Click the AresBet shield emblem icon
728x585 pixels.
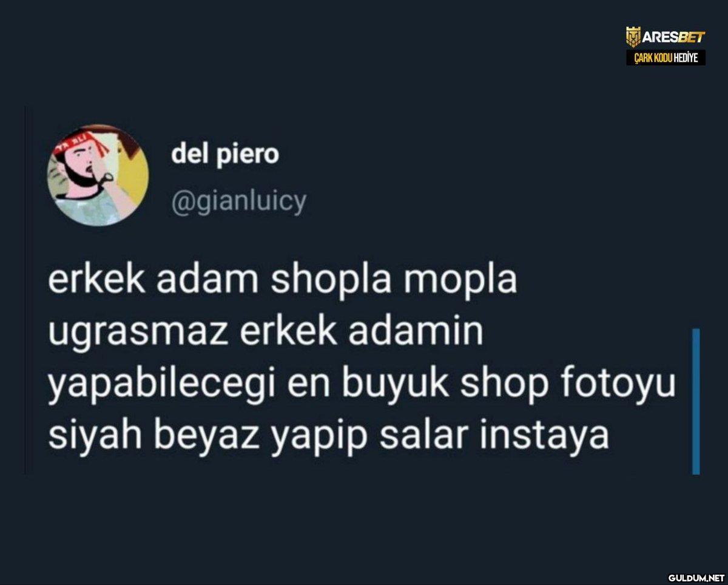tap(633, 38)
